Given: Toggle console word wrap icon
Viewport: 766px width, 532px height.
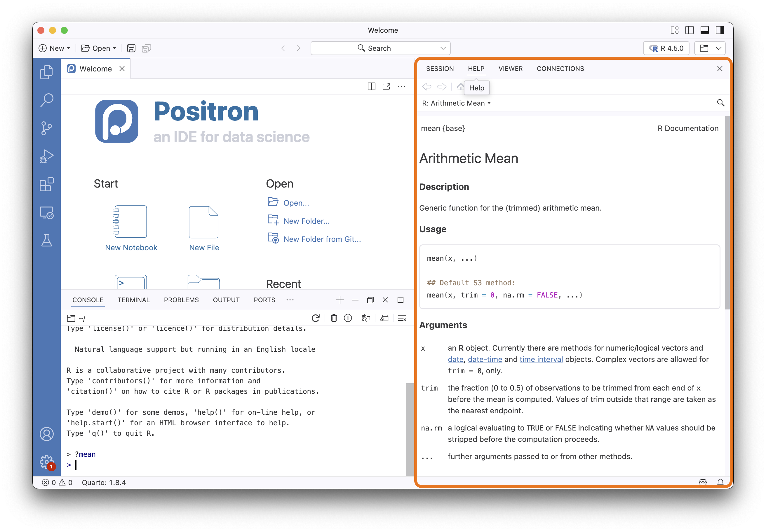Looking at the screenshot, I should click(366, 318).
